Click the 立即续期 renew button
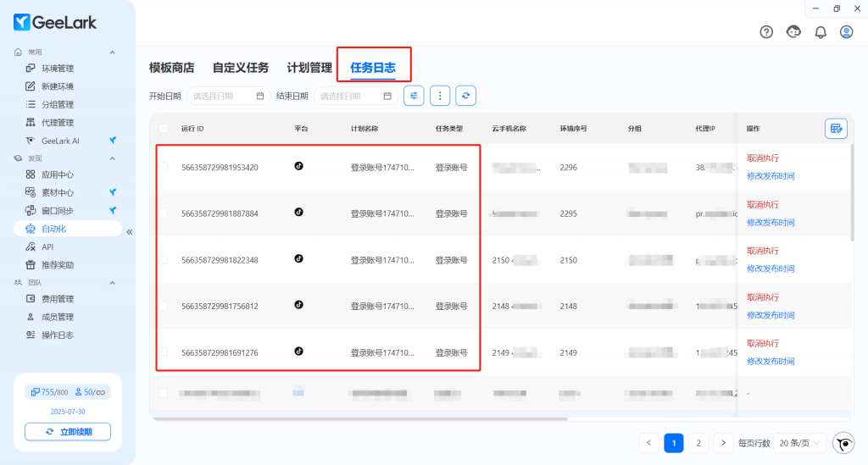Image resolution: width=868 pixels, height=465 pixels. (x=68, y=432)
